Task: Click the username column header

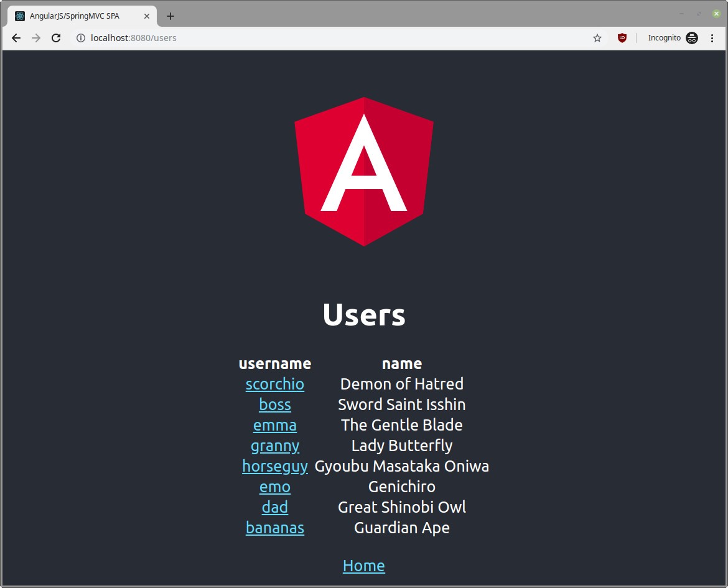Action: pos(275,363)
